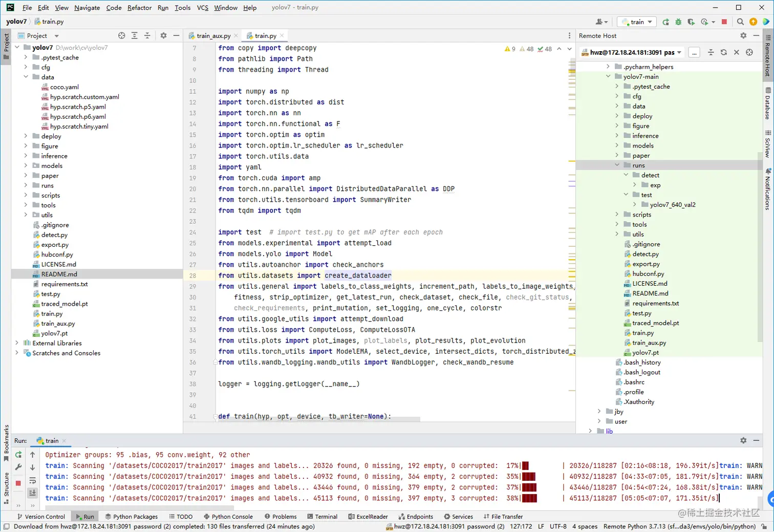The height and width of the screenshot is (532, 774).
Task: Collapse the data folder in Project tree
Action: (x=26, y=77)
